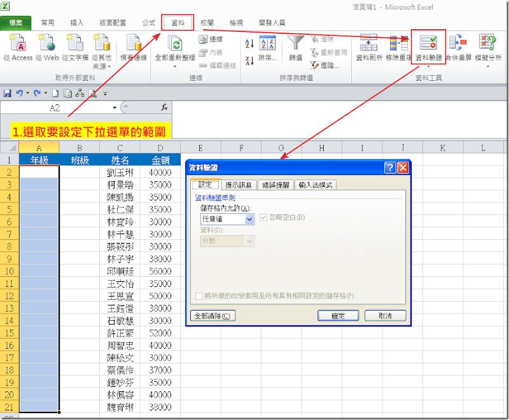The image size is (509, 420).
Task: Select row 10 header
Action: click(10, 271)
